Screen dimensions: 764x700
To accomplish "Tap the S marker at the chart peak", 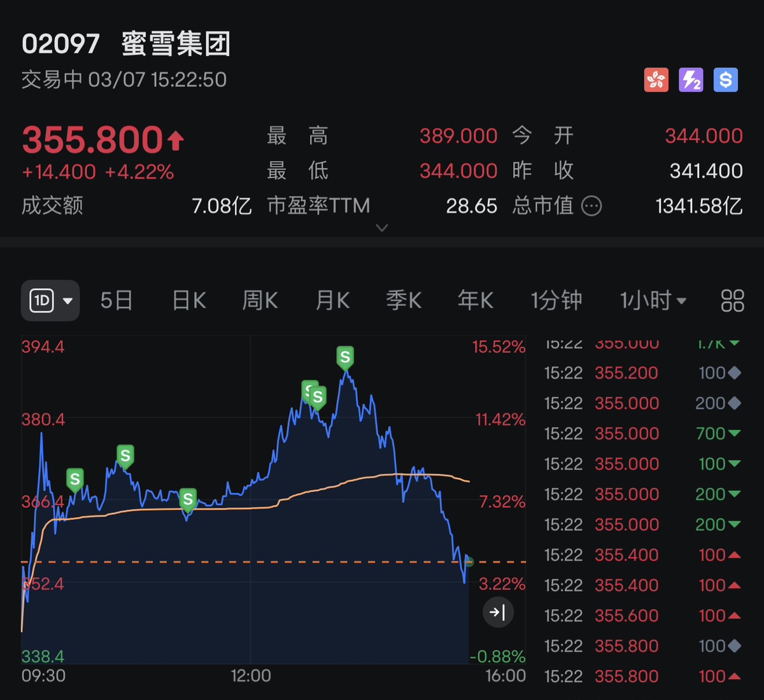I will [345, 358].
